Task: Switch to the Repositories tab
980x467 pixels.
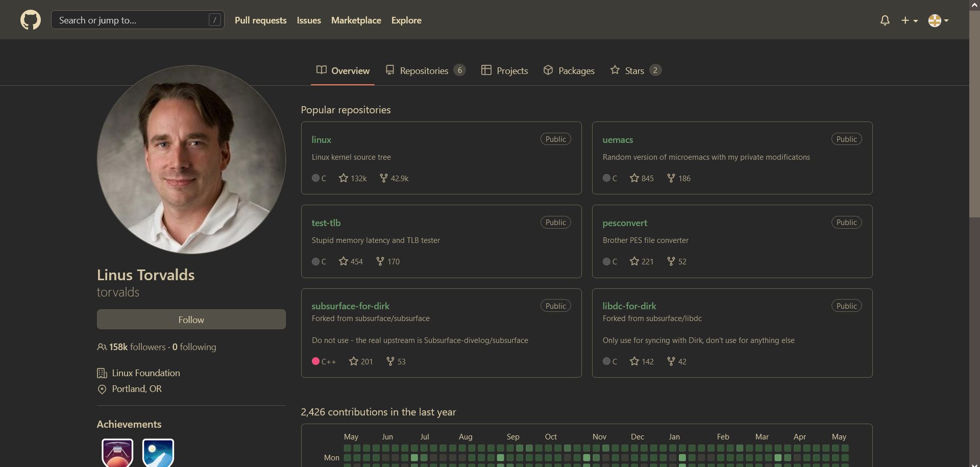Action: click(x=425, y=70)
